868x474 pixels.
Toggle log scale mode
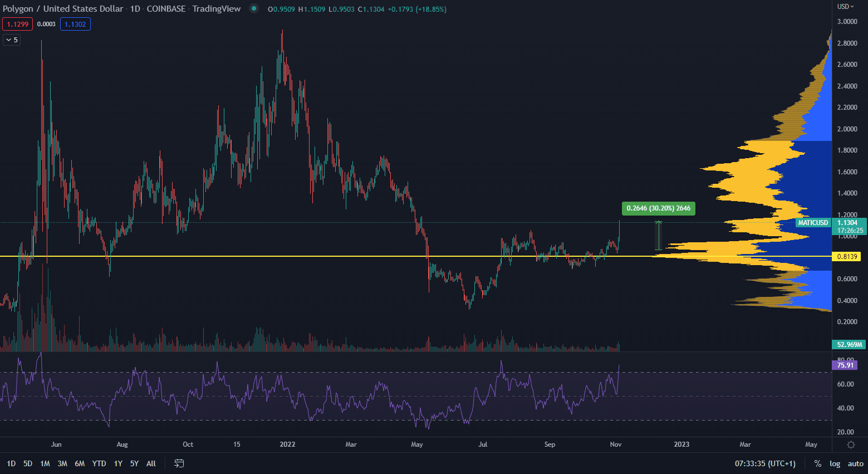tap(835, 463)
